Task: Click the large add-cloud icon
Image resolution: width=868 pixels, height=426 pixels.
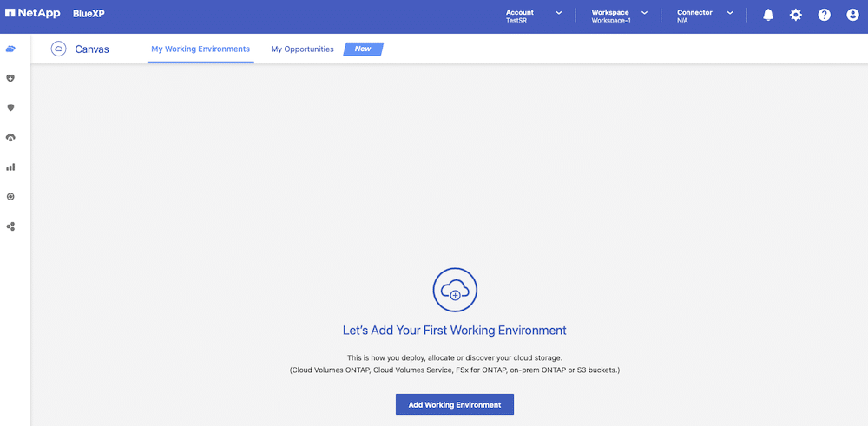Action: pyautogui.click(x=455, y=289)
